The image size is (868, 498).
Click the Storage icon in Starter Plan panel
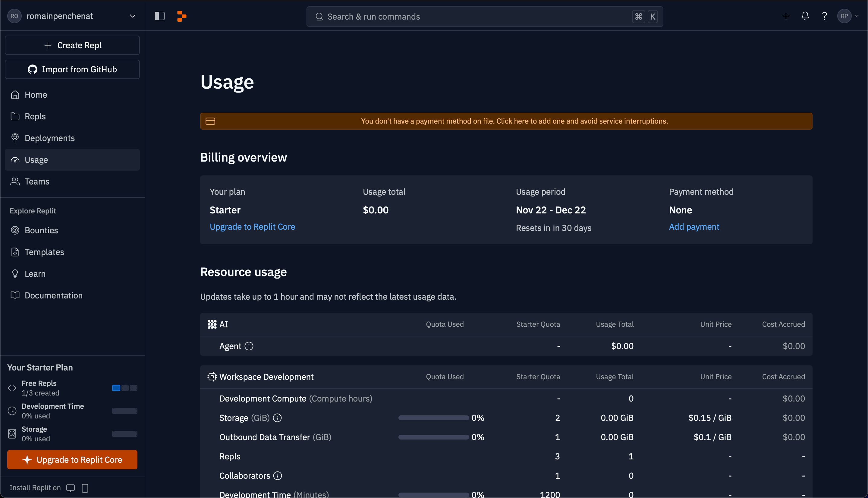pyautogui.click(x=12, y=434)
